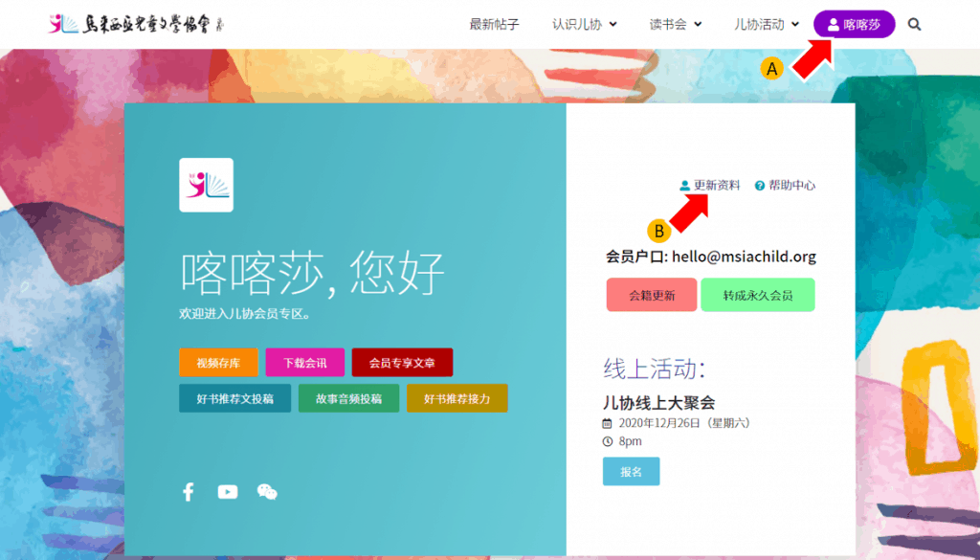Click the pink 下载会讯 button
Image resolution: width=980 pixels, height=560 pixels.
point(304,363)
